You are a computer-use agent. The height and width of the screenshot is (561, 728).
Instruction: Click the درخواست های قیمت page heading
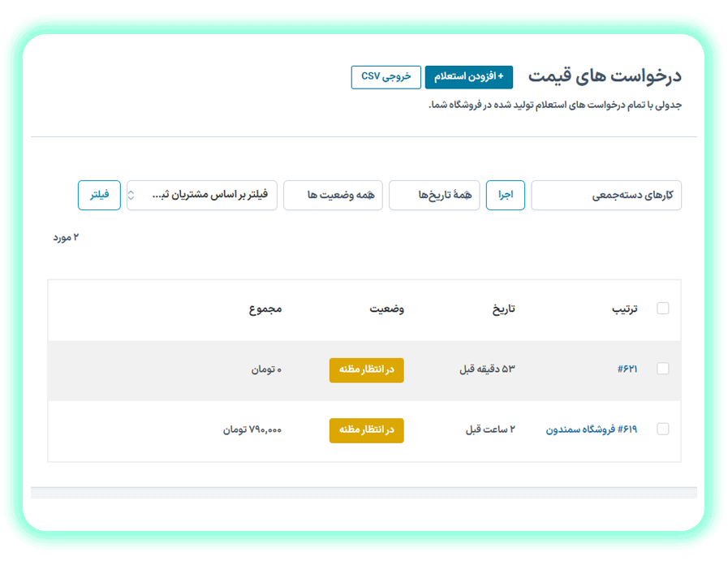pyautogui.click(x=605, y=77)
